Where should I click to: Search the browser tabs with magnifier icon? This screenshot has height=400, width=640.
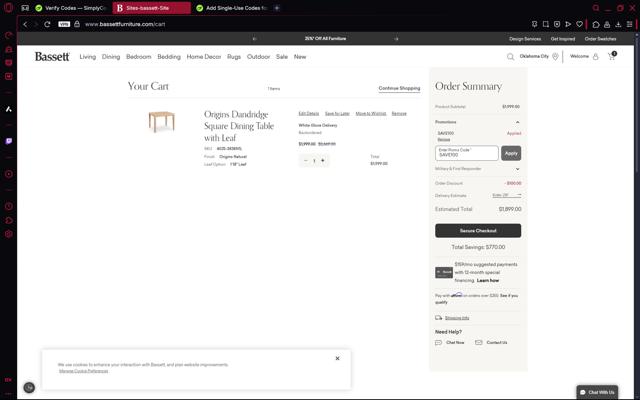596,8
